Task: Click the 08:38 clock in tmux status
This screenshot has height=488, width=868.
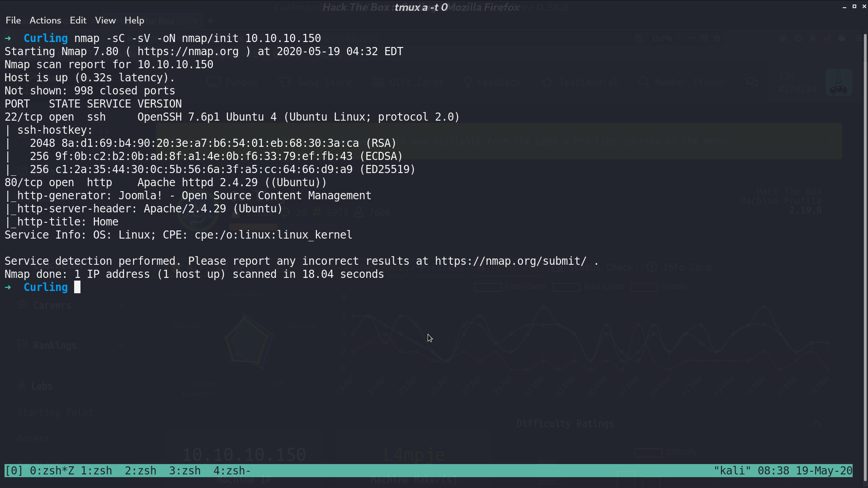Action: tap(774, 471)
